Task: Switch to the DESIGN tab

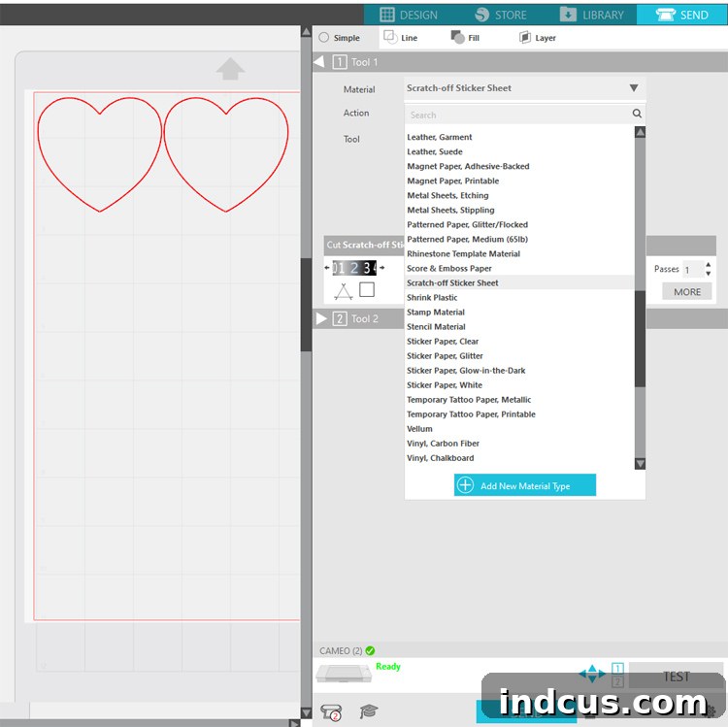Action: (x=408, y=15)
